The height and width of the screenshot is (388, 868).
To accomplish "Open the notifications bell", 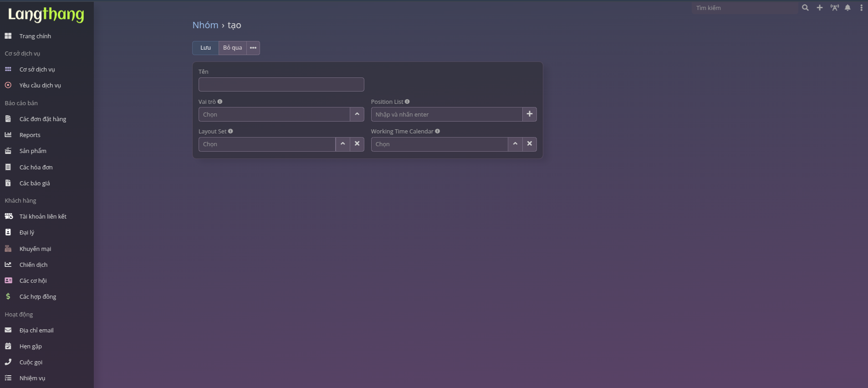I will [848, 8].
